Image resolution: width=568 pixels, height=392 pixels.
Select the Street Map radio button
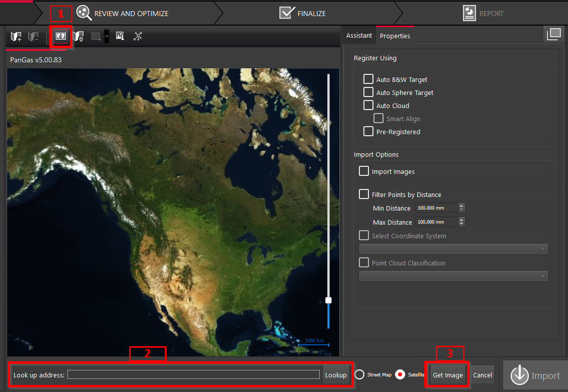359,375
